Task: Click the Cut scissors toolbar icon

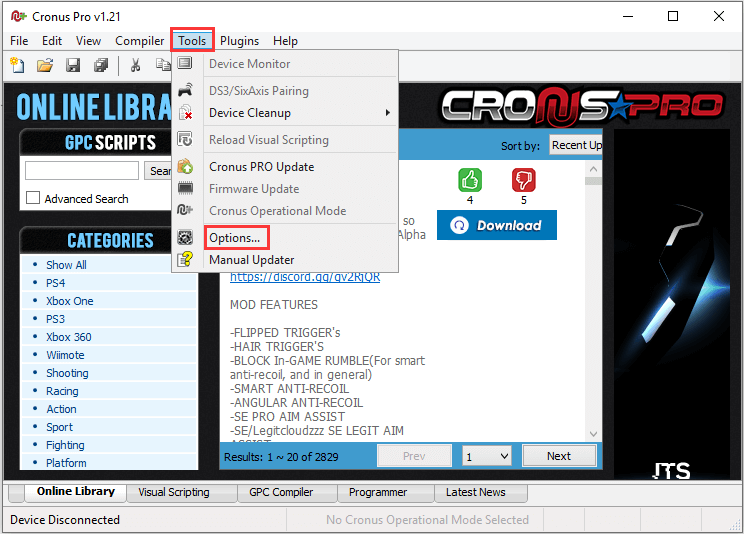Action: click(x=136, y=65)
